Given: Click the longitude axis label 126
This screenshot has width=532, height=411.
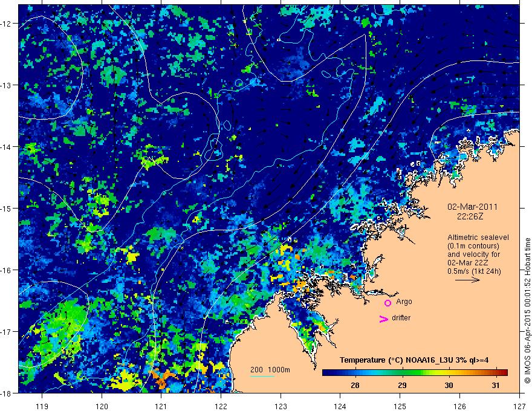Looking at the screenshot, I should pyautogui.click(x=459, y=406).
